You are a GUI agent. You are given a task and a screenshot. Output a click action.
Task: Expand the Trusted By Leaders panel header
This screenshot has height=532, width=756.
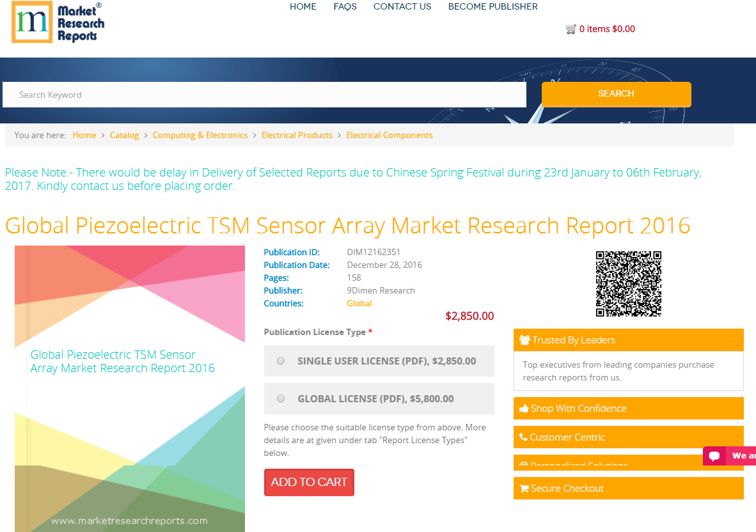point(628,340)
